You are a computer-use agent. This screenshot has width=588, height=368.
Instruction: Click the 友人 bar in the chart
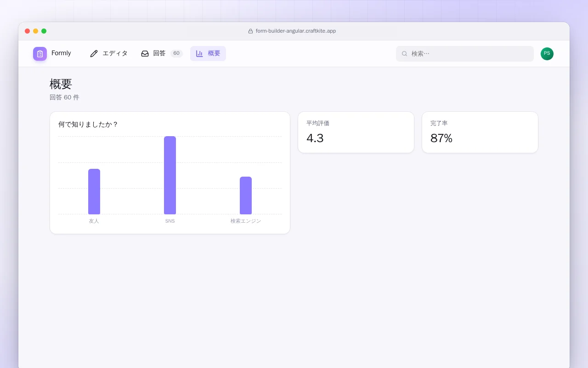tap(94, 191)
